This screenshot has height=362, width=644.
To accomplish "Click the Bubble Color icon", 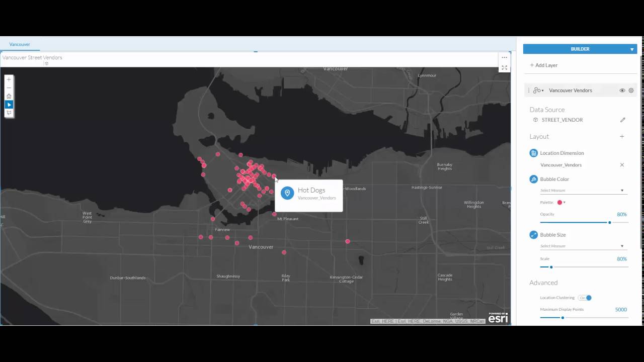I will [x=534, y=179].
